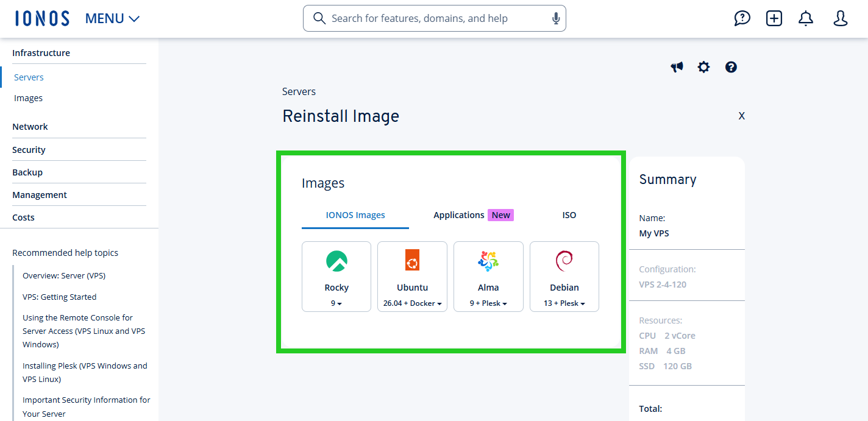This screenshot has height=421, width=868.
Task: Switch to the Applications tab
Action: click(x=459, y=215)
